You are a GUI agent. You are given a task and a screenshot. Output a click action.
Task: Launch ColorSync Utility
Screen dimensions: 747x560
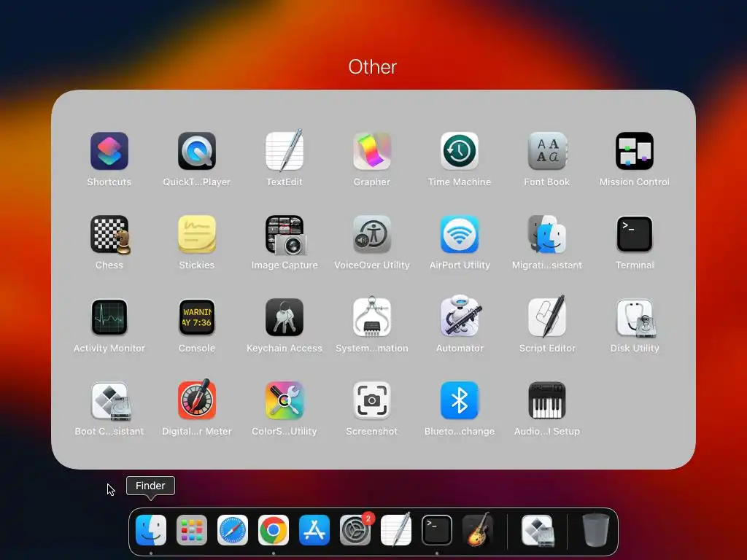(x=285, y=400)
